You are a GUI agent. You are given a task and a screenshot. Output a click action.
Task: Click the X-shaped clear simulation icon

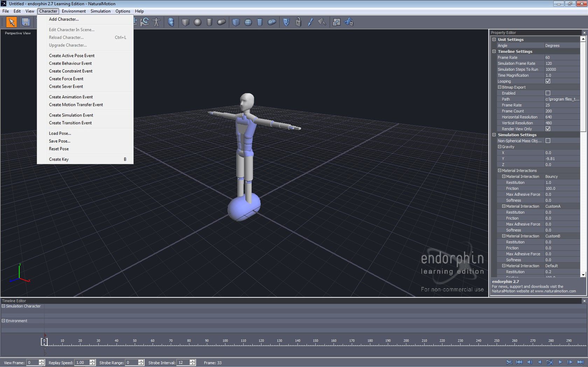click(x=509, y=362)
